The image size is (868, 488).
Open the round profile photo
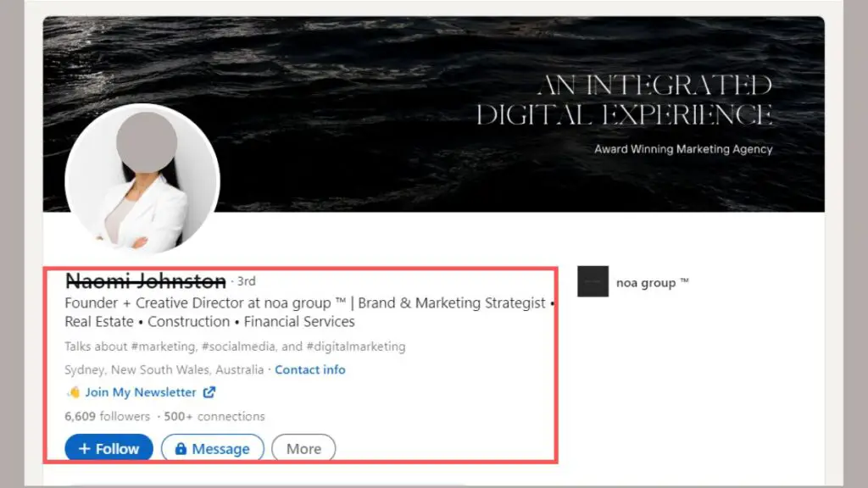click(x=142, y=179)
